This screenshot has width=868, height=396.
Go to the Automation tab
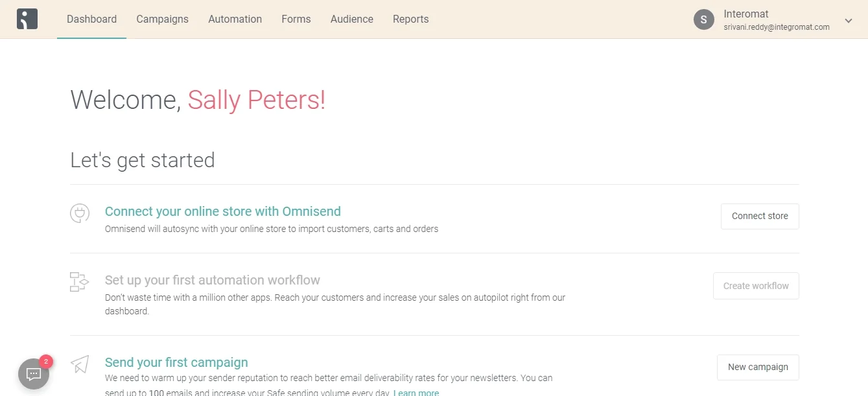tap(235, 19)
